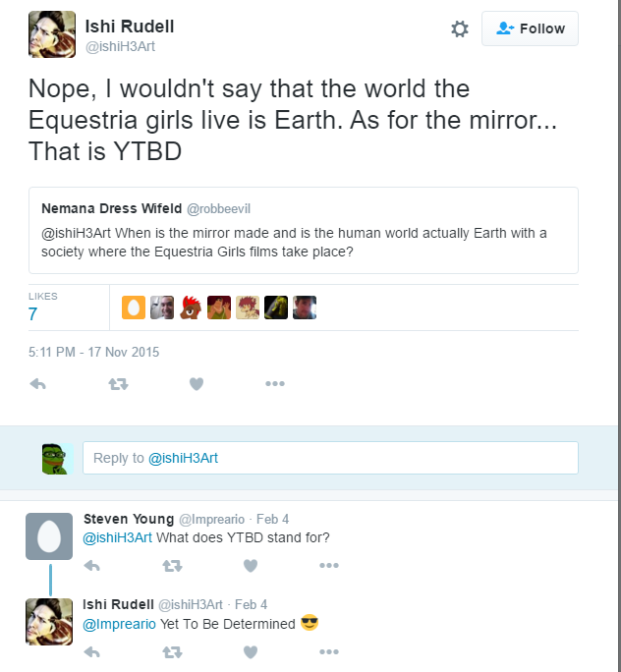This screenshot has height=672, width=621.
Task: Open more options on Steven Young's tweet
Action: click(x=329, y=566)
